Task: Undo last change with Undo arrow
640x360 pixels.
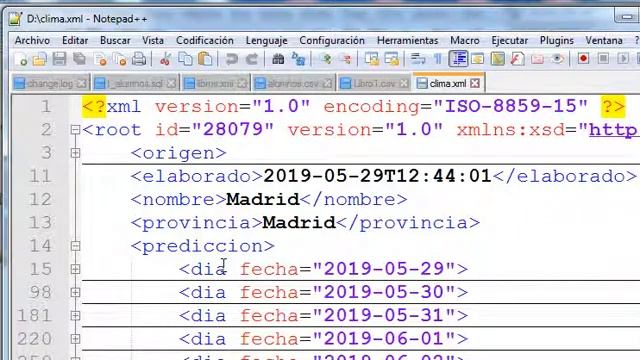Action: (x=231, y=59)
